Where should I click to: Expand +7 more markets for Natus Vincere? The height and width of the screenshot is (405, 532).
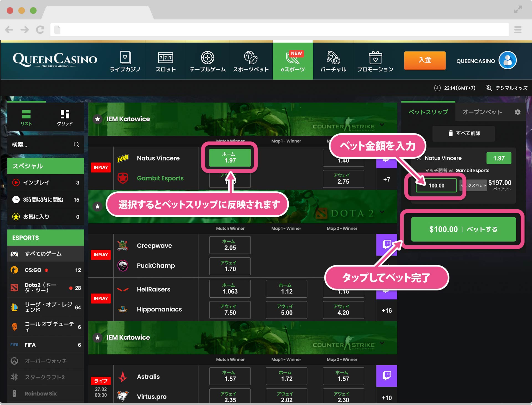tap(387, 179)
